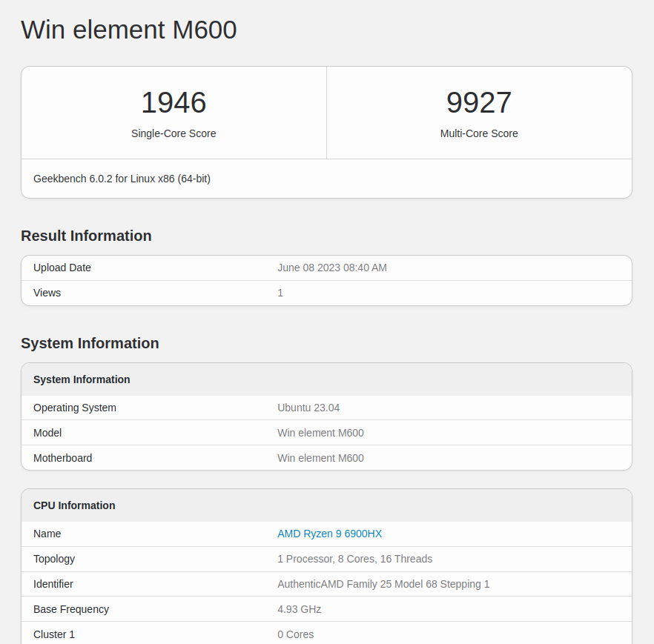This screenshot has height=644, width=654.
Task: Click the Model row value
Action: coord(320,433)
